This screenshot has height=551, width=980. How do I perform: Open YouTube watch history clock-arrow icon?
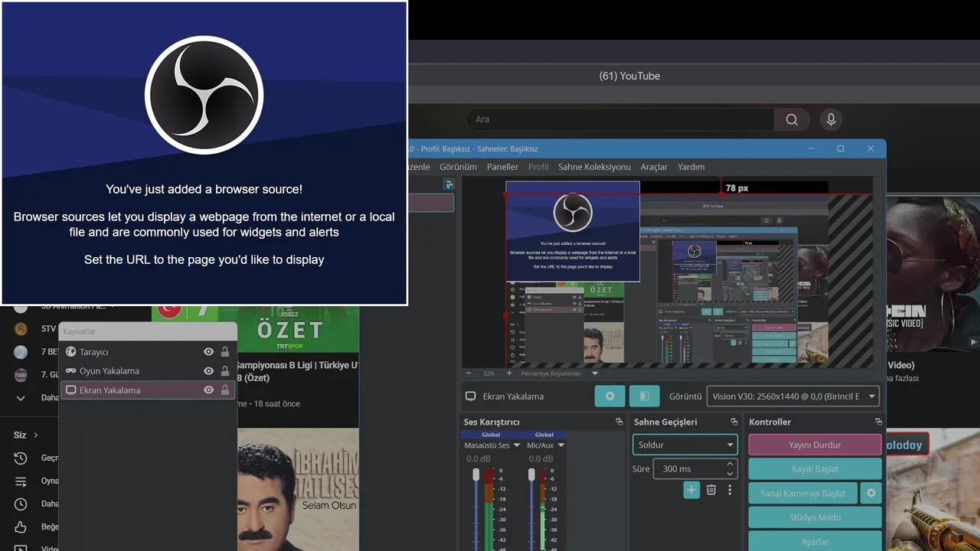21,458
